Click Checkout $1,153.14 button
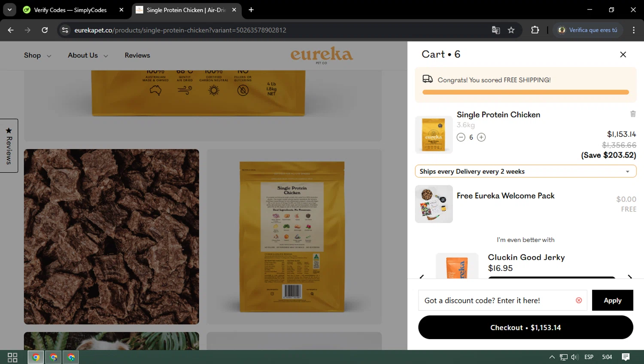The width and height of the screenshot is (644, 364). coord(526,327)
